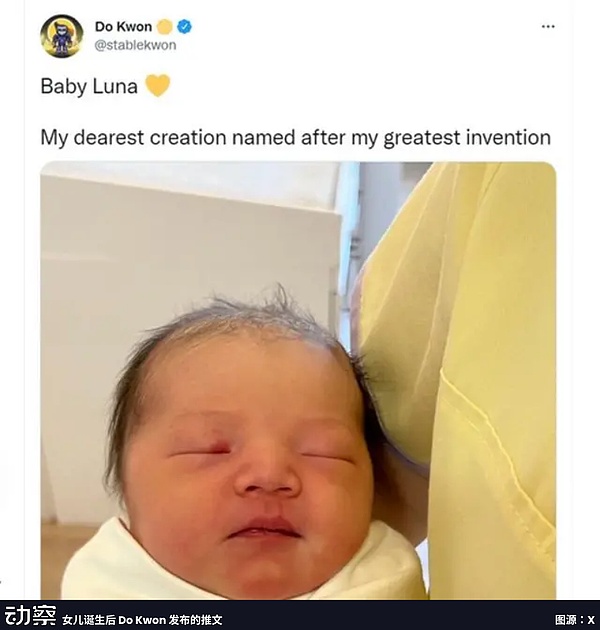Open Do Kwon's profile avatar

(x=62, y=36)
